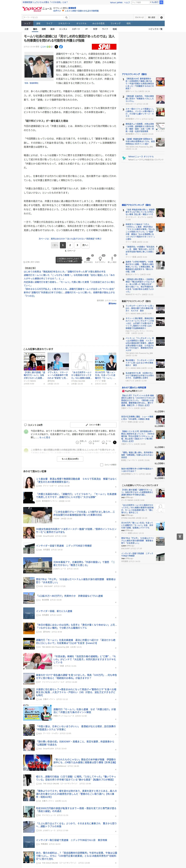186x868 pixels.
Task: Expand first comment's もっと見る link
Action: coord(45,437)
